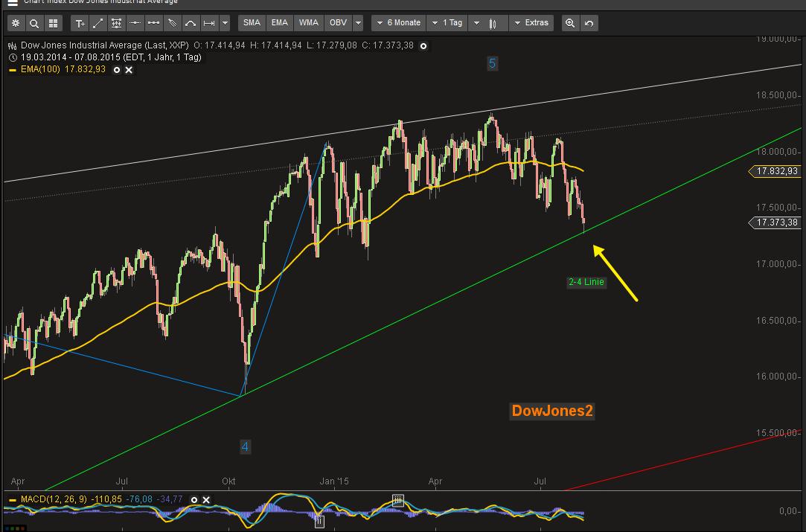Select the measure distance tool
This screenshot has height=532, width=806.
point(209,23)
